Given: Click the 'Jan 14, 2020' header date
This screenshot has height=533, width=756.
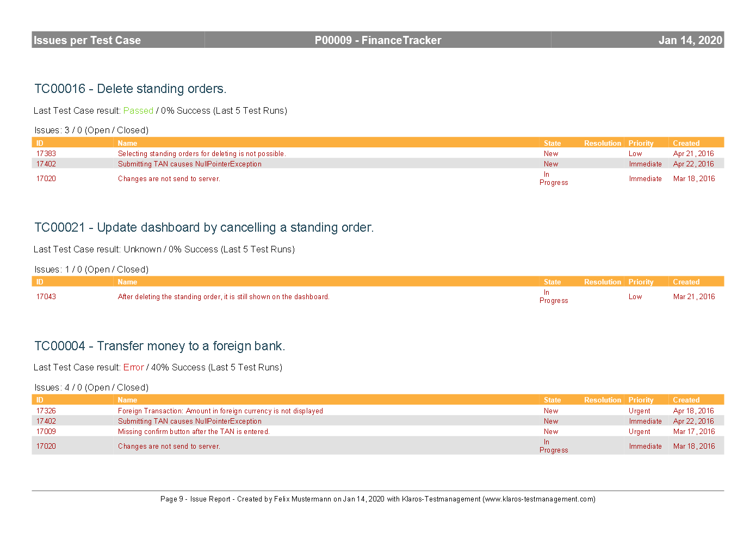Looking at the screenshot, I should (690, 40).
